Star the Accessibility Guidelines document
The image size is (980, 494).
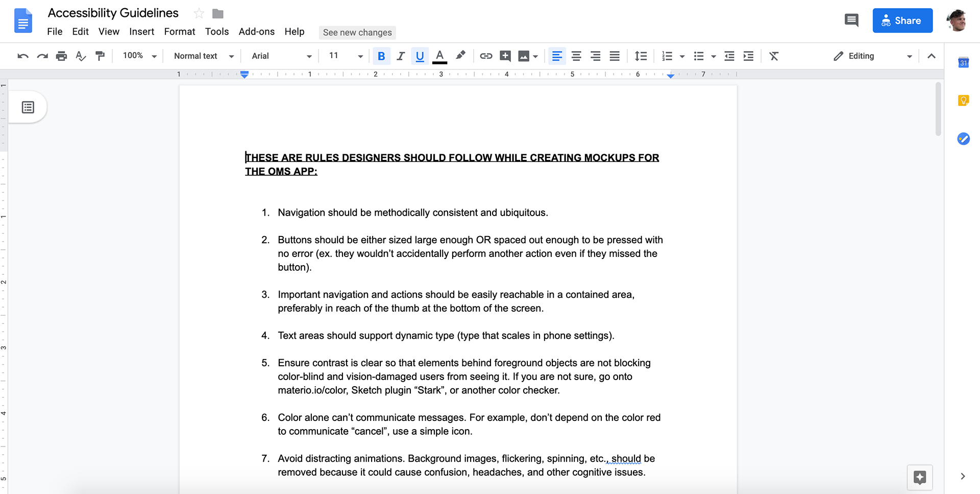click(199, 13)
